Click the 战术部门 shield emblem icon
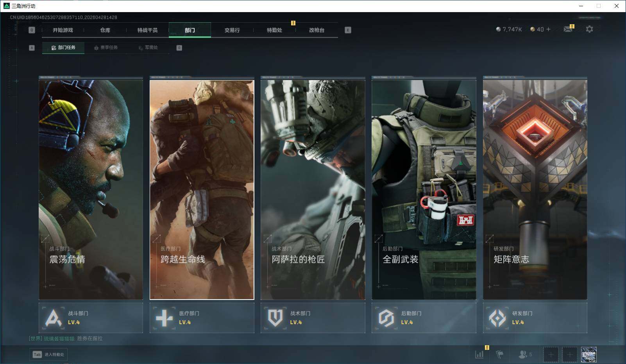Image resolution: width=626 pixels, height=364 pixels. pyautogui.click(x=275, y=318)
